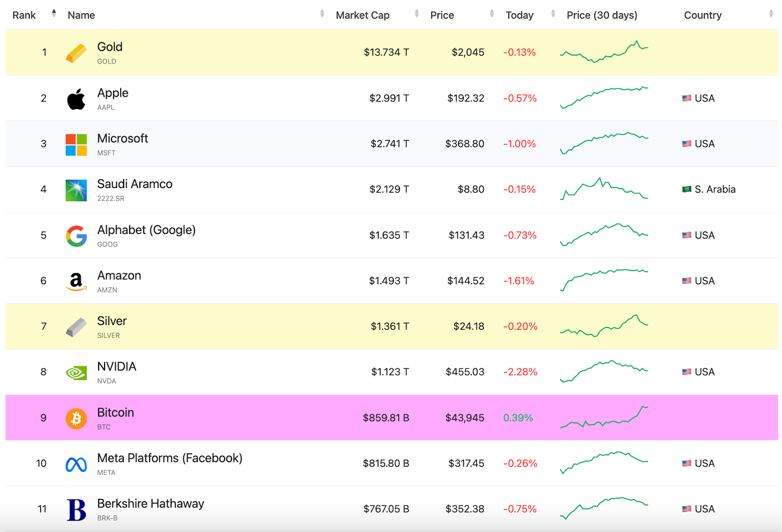Image resolution: width=782 pixels, height=532 pixels.
Task: Click the BRK-B ticker symbol
Action: click(107, 518)
